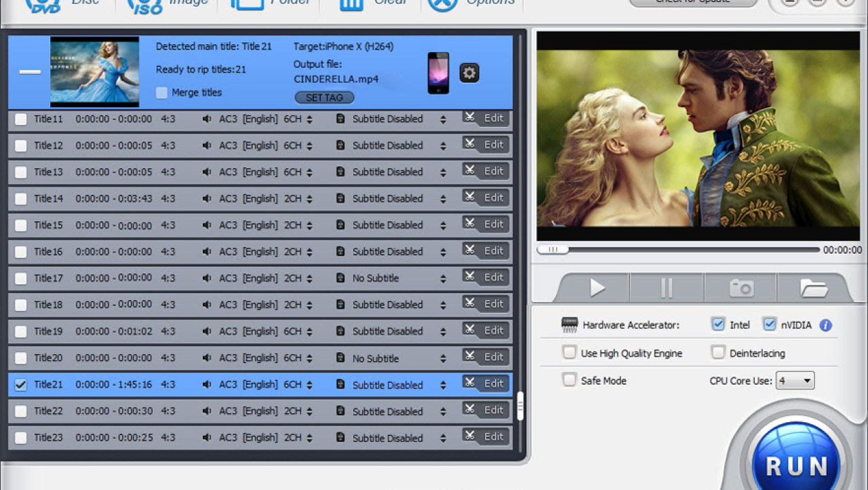
Task: Click the Target:iPhone X (H264) text
Action: [343, 47]
